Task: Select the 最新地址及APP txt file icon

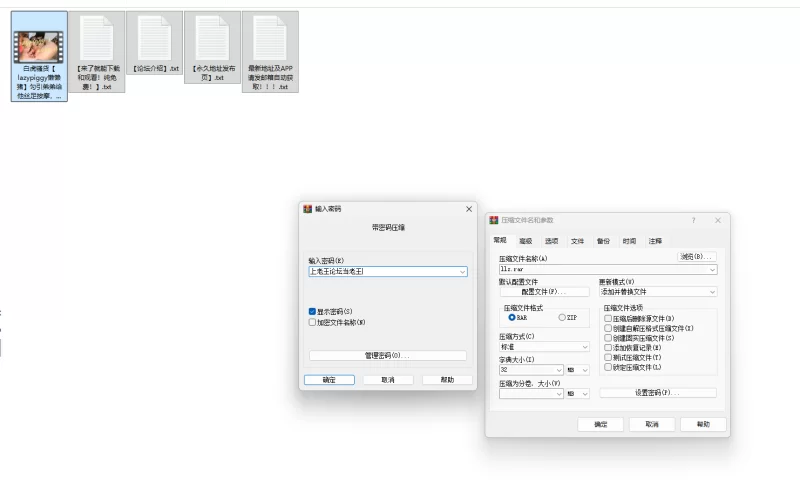Action: 270,38
